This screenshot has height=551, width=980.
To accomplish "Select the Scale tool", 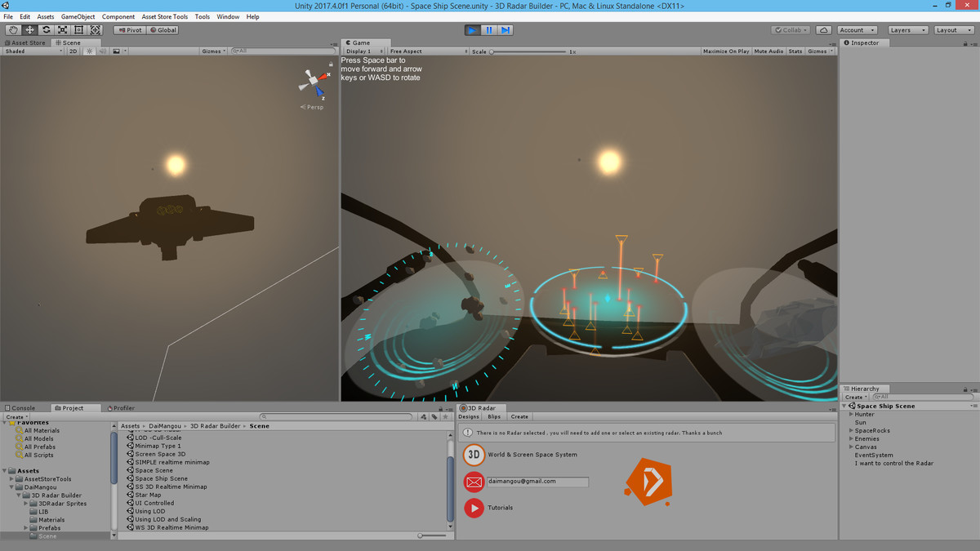I will [63, 29].
